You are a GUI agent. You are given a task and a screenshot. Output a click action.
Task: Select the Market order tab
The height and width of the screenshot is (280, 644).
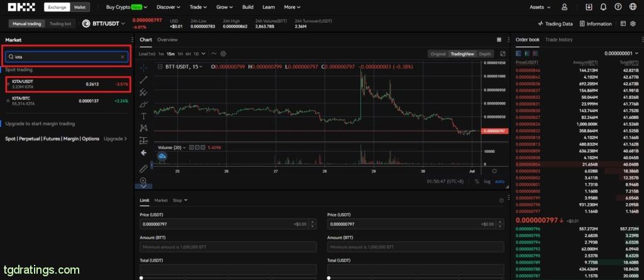(x=161, y=200)
